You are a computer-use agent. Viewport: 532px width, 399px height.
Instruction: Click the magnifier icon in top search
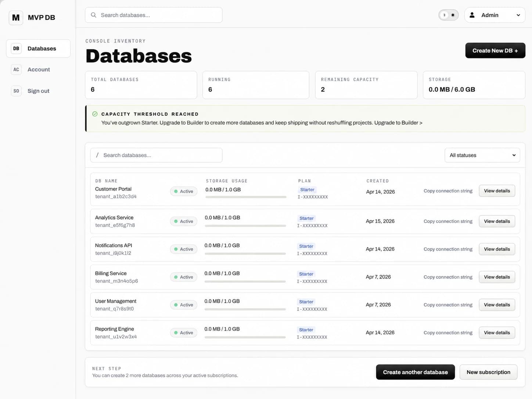(x=94, y=15)
